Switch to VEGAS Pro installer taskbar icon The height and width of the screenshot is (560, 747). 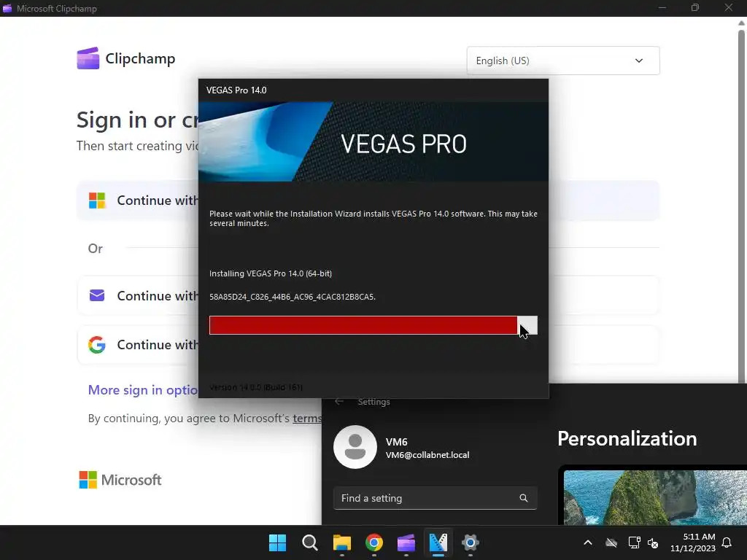438,542
